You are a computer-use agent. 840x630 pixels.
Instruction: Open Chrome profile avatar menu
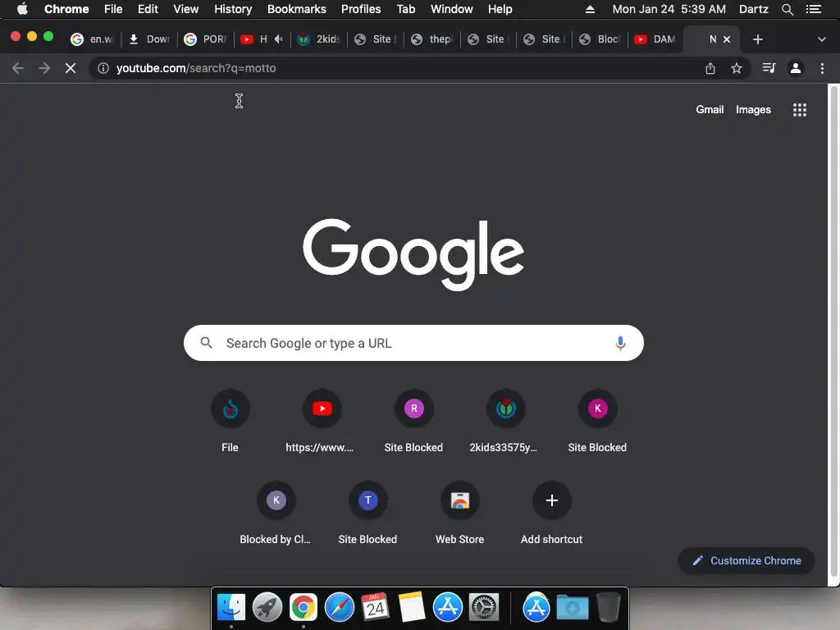796,68
